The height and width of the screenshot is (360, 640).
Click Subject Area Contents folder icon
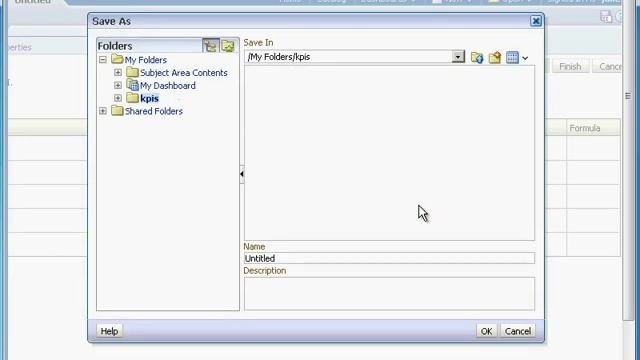[132, 72]
